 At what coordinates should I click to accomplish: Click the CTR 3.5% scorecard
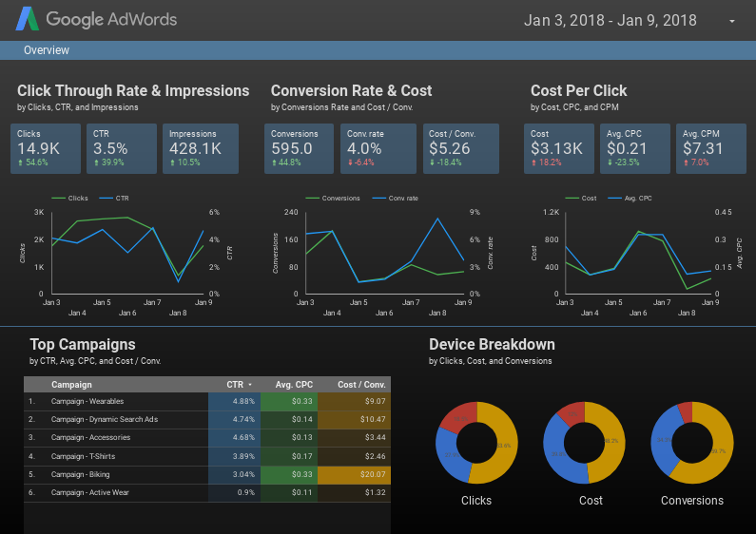122,148
